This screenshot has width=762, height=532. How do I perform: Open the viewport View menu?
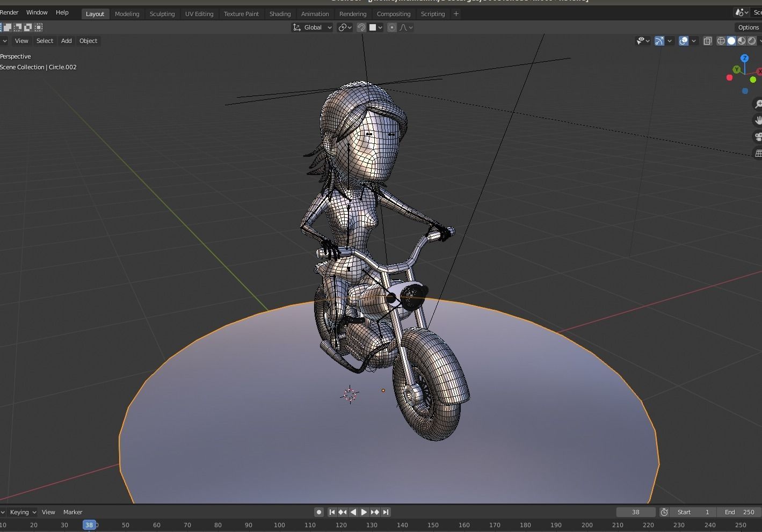pos(21,41)
